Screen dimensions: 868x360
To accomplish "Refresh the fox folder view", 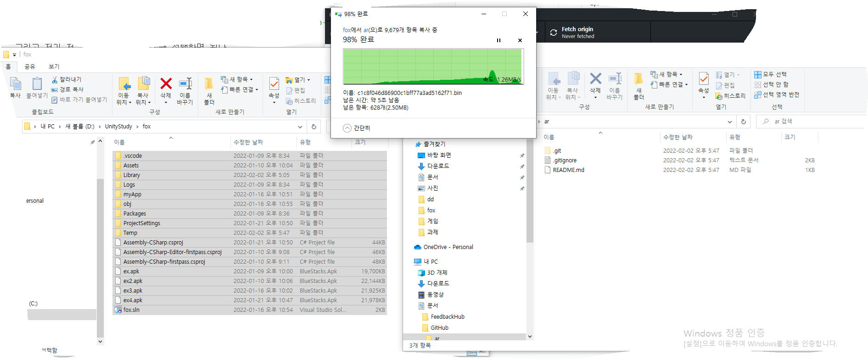I will (x=314, y=127).
